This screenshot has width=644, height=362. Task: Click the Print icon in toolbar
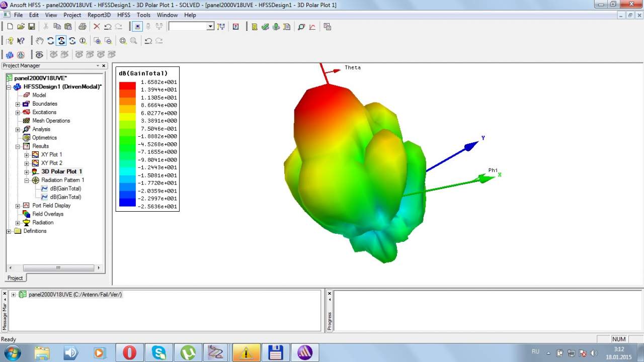[82, 27]
